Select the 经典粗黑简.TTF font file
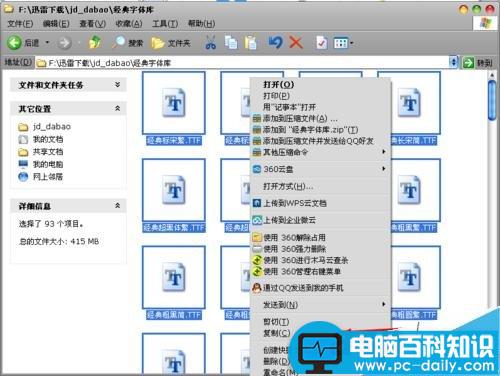 [x=174, y=283]
